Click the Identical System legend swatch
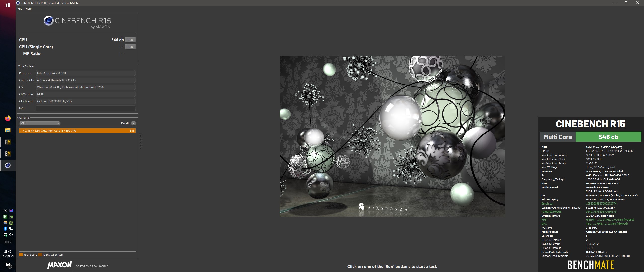This screenshot has width=644, height=272. tap(40, 255)
